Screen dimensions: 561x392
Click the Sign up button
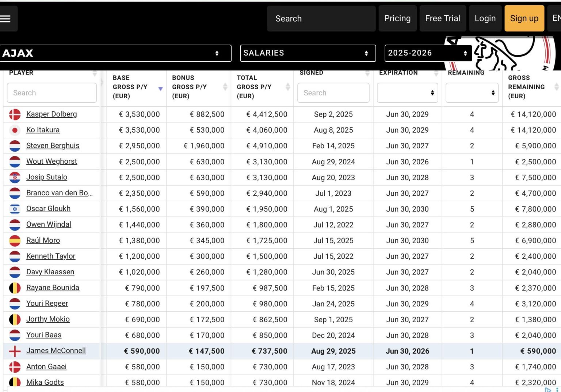pos(524,18)
